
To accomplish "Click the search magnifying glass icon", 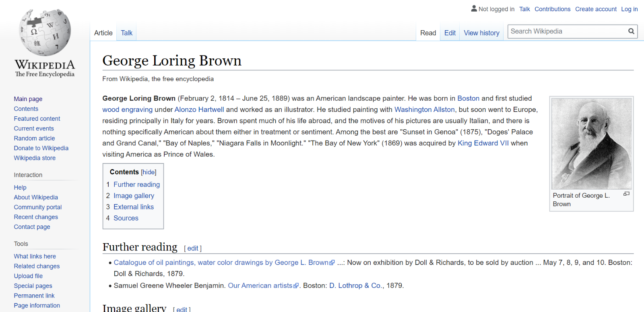I will click(631, 31).
